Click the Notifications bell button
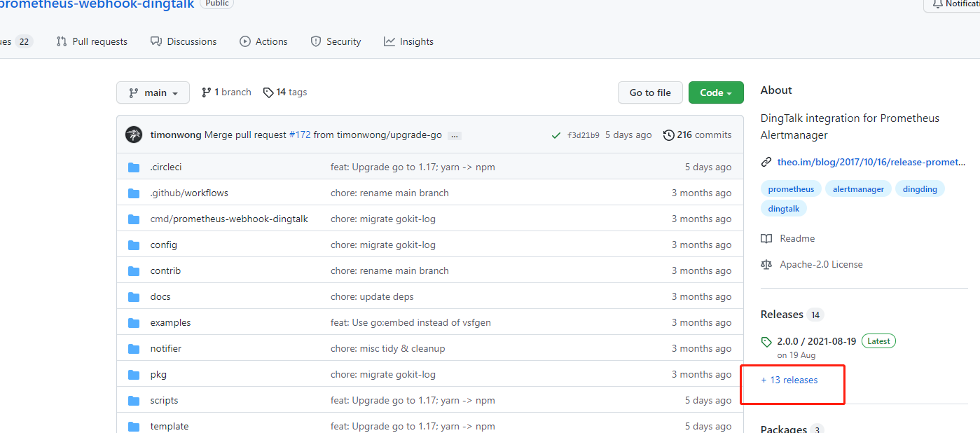This screenshot has height=433, width=980. (951, 4)
